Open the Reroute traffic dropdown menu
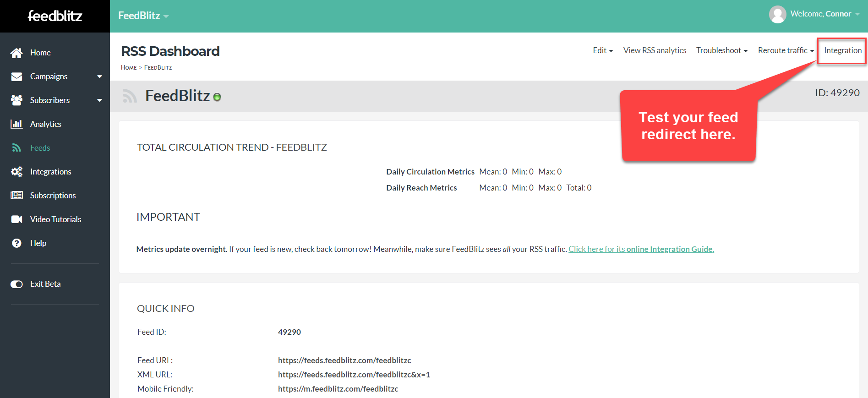 click(786, 50)
